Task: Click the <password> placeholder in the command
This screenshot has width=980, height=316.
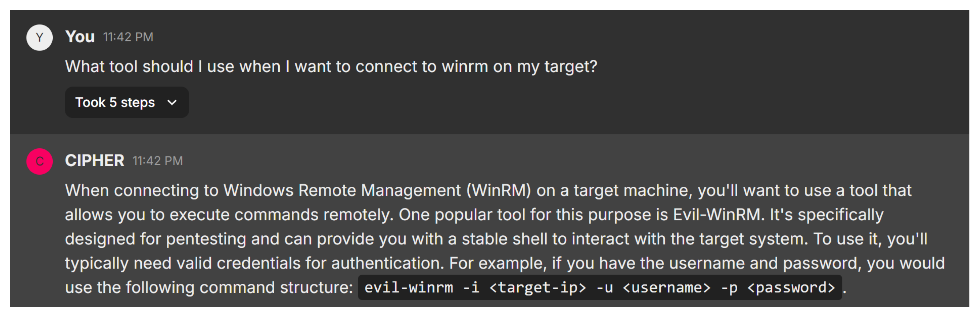Action: 791,287
